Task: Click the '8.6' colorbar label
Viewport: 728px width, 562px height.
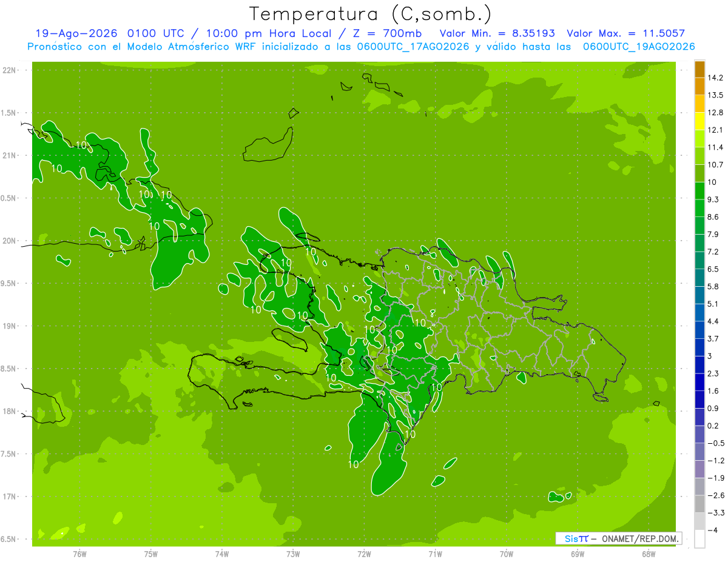Action: (713, 217)
